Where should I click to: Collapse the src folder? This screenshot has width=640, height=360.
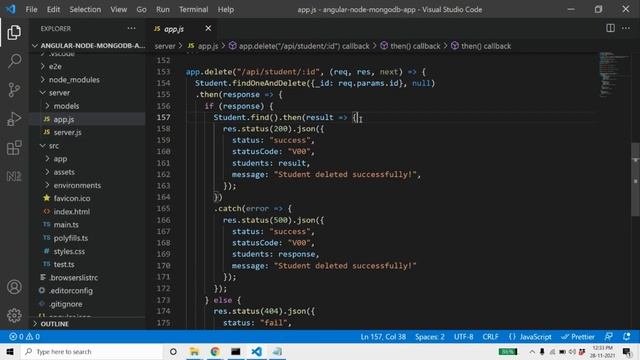[x=54, y=146]
